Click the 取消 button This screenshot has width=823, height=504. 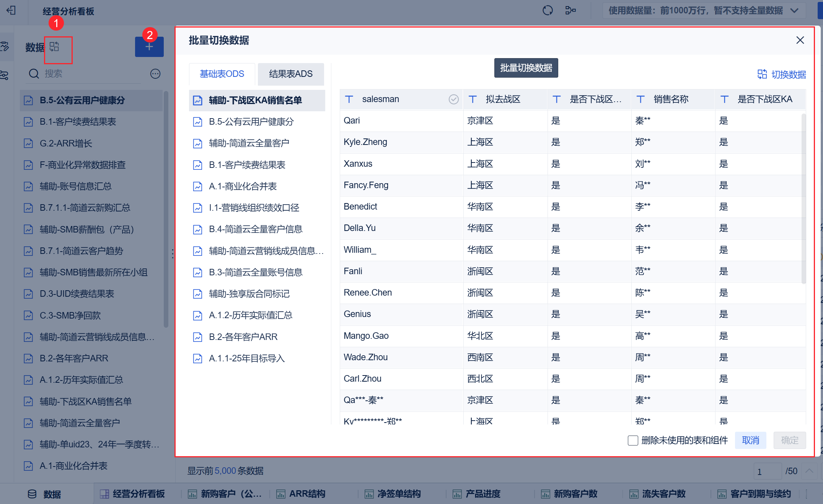[750, 441]
